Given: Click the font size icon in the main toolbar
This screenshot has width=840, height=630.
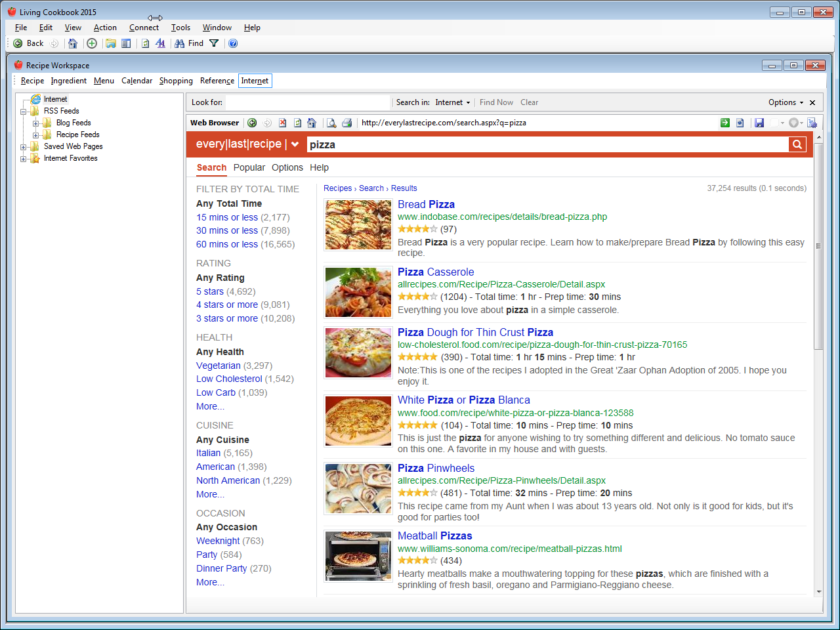Looking at the screenshot, I should coord(161,43).
